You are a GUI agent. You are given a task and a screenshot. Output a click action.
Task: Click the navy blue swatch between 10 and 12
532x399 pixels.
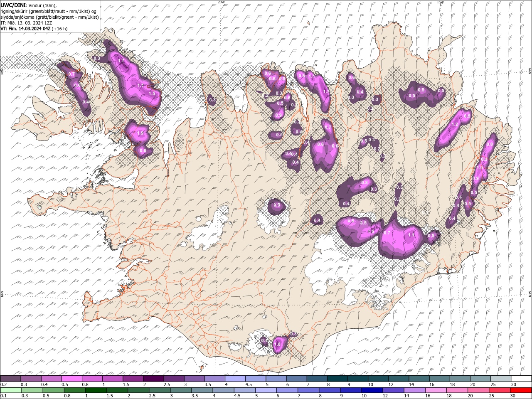372,390
